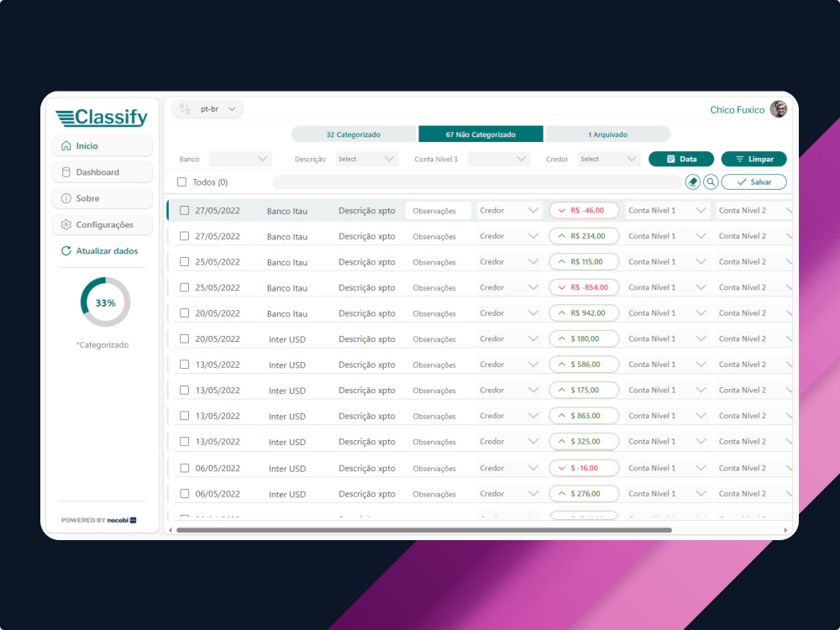This screenshot has width=840, height=630.
Task: Click the down arrow in $ -16,00
Action: pos(561,468)
